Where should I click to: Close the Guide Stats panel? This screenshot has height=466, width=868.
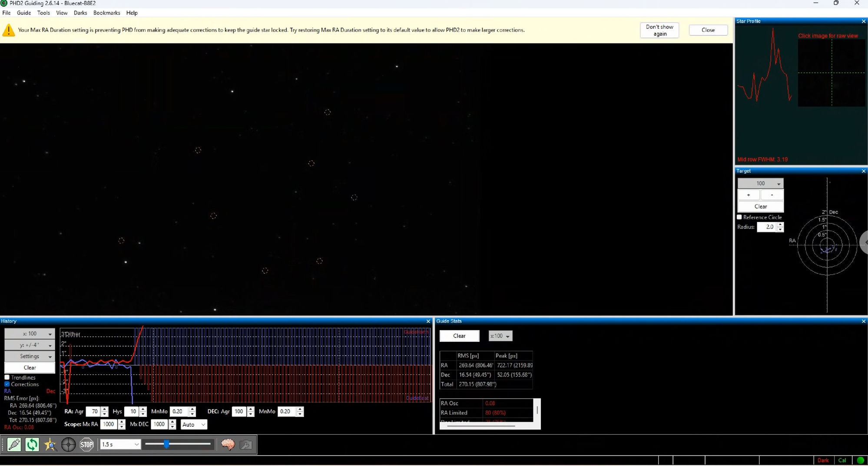863,321
